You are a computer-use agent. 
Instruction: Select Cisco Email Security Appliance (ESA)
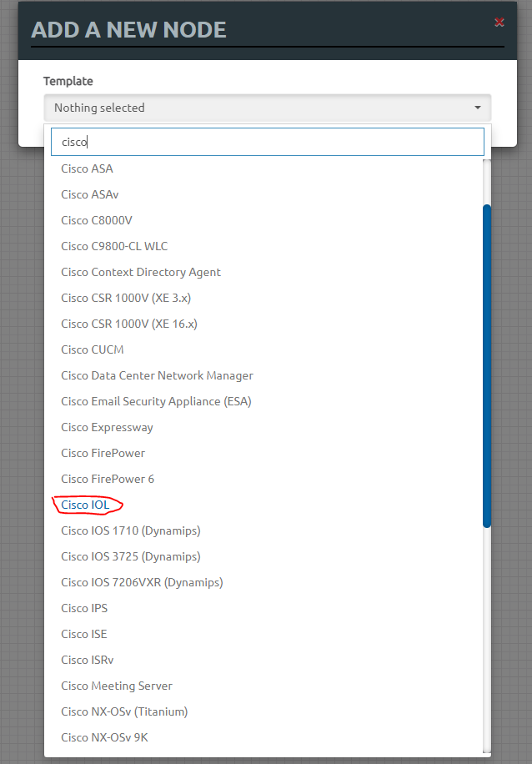click(x=156, y=401)
